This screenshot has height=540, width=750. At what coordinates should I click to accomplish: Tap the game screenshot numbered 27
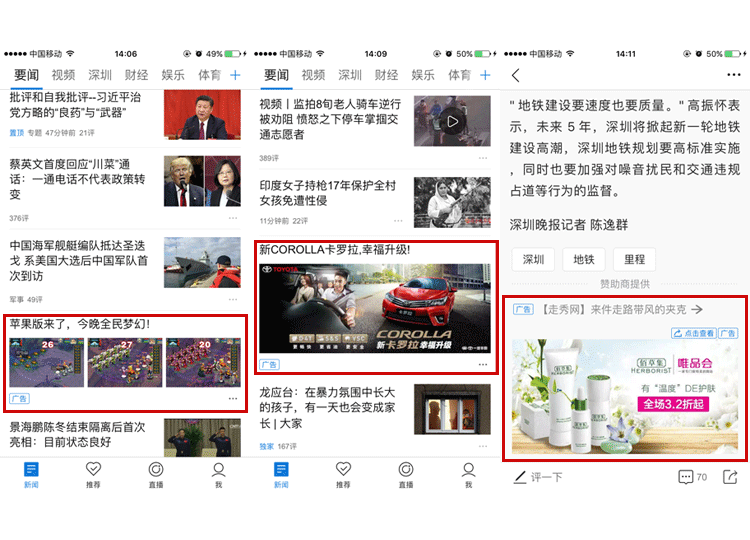[125, 363]
